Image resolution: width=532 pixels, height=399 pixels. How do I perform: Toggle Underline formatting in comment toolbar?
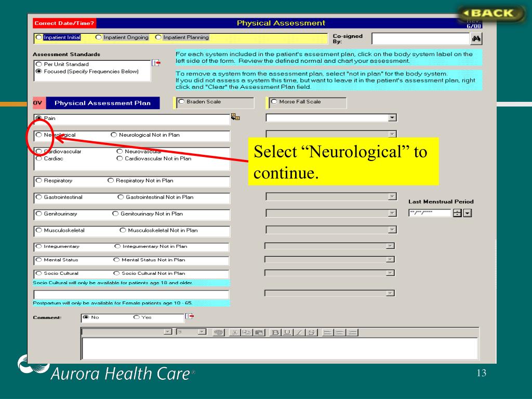287,332
